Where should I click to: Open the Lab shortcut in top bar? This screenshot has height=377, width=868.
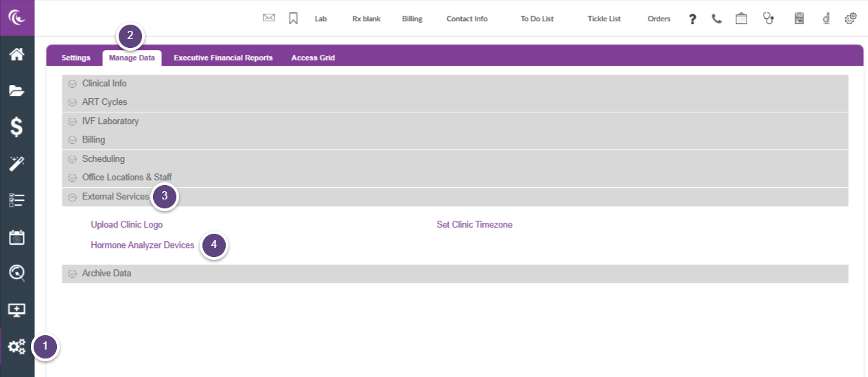click(x=321, y=19)
